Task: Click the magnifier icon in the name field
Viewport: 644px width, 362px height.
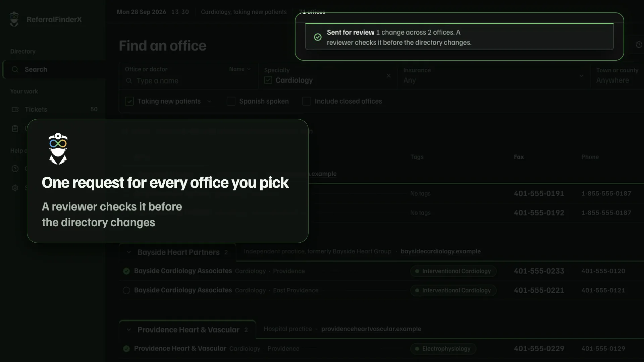Action: tap(129, 81)
